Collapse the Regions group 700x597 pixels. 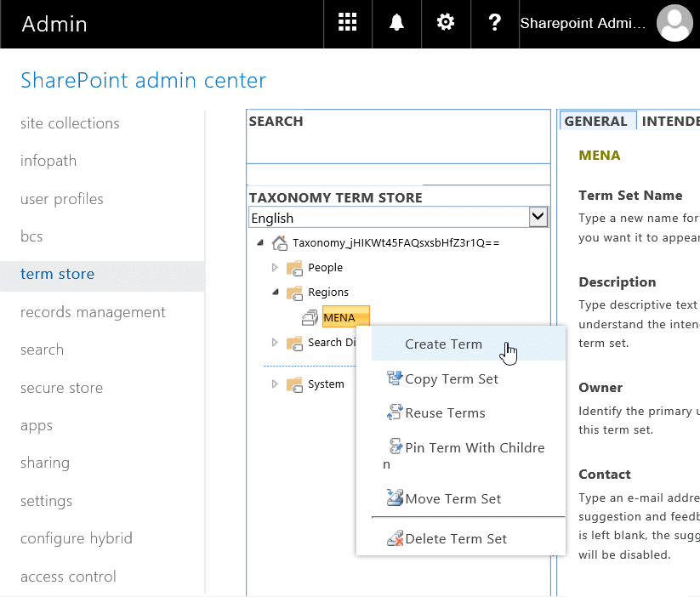tap(276, 292)
